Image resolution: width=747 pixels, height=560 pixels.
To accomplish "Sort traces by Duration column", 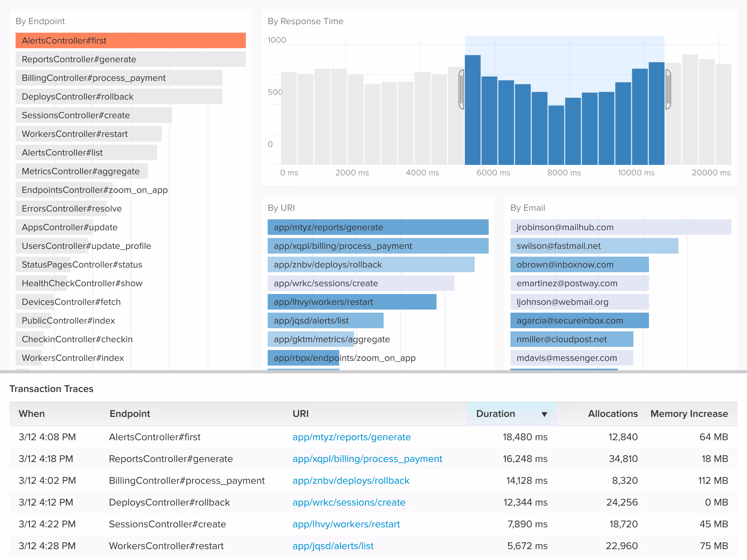I will pyautogui.click(x=496, y=414).
